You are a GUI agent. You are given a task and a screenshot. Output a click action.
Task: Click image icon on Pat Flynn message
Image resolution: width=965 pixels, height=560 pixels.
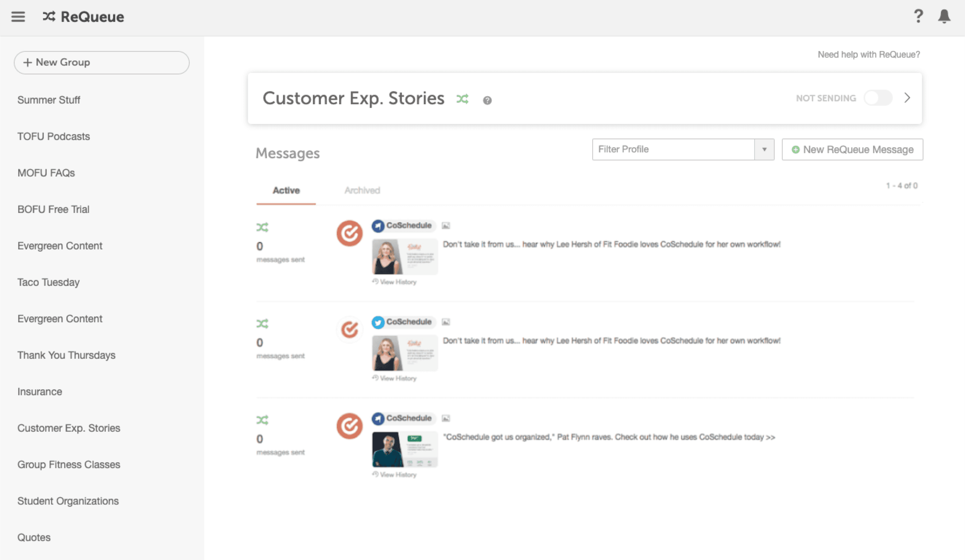click(446, 419)
